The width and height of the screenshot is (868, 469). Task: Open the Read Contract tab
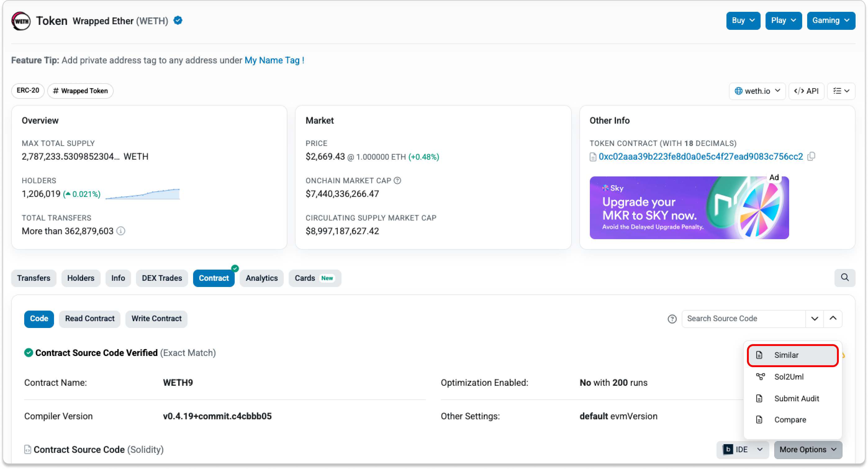[x=90, y=319]
